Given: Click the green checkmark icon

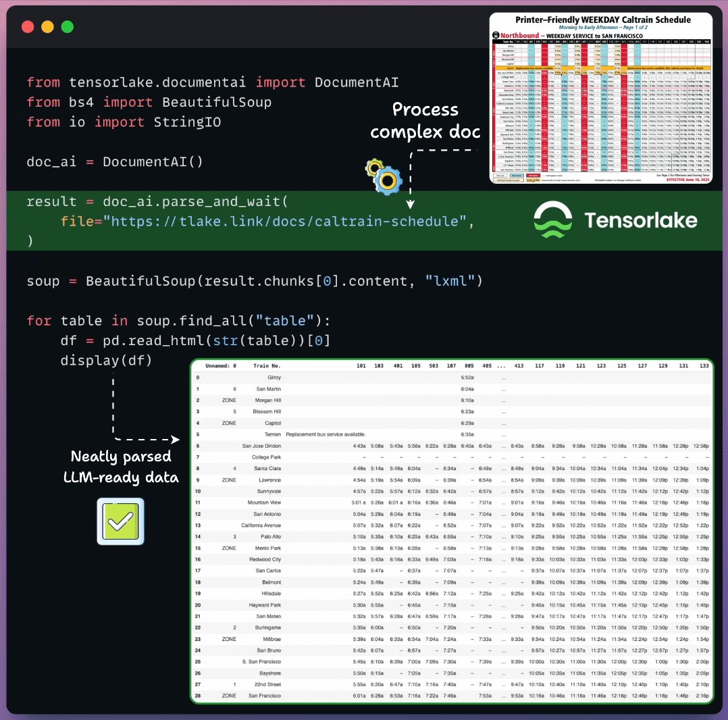Looking at the screenshot, I should coord(121,521).
